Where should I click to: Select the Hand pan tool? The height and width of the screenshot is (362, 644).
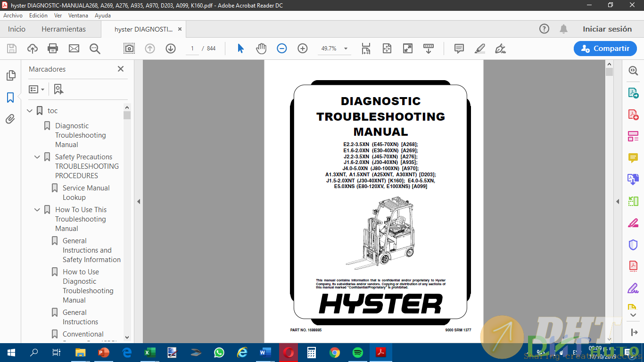[x=261, y=49]
